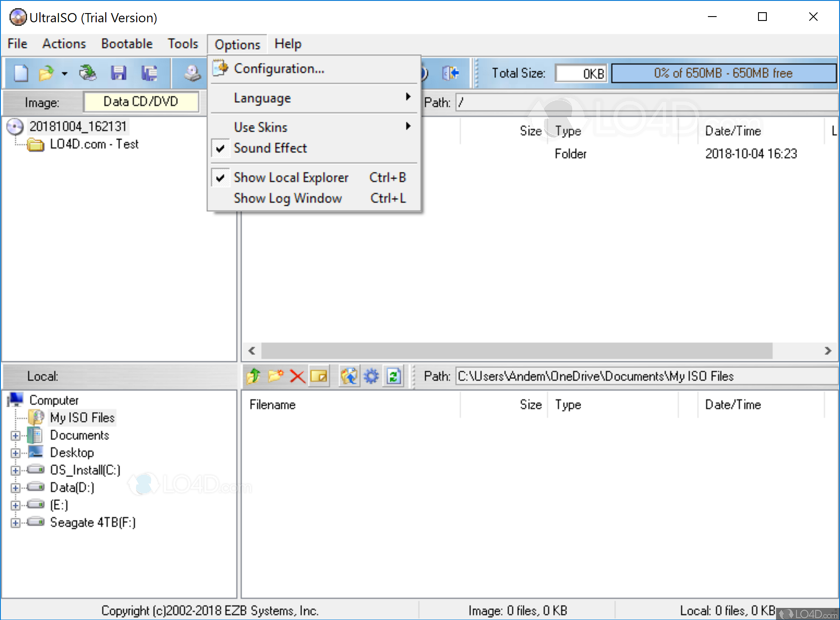840x620 pixels.
Task: Open the Use Skins submenu
Action: [x=260, y=127]
